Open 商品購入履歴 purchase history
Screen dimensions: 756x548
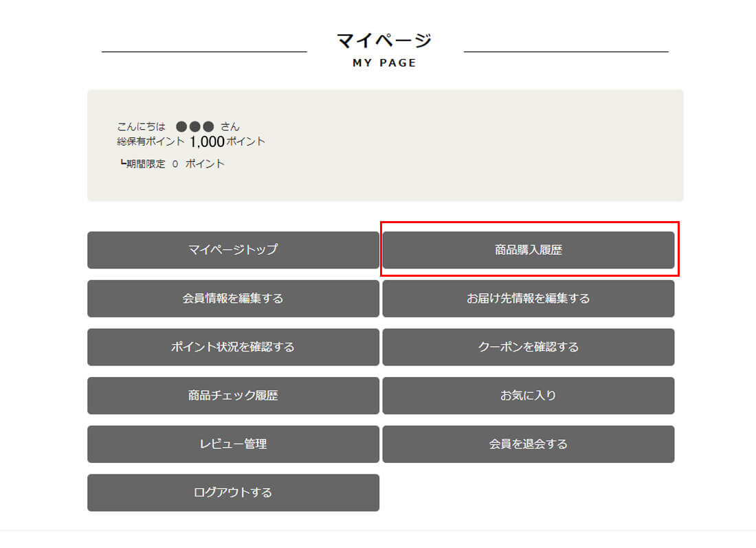coord(529,250)
